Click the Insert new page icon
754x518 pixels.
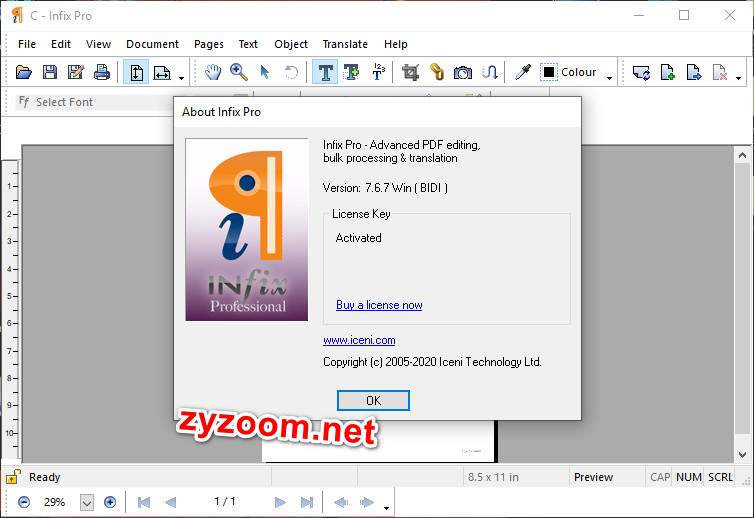[x=667, y=72]
